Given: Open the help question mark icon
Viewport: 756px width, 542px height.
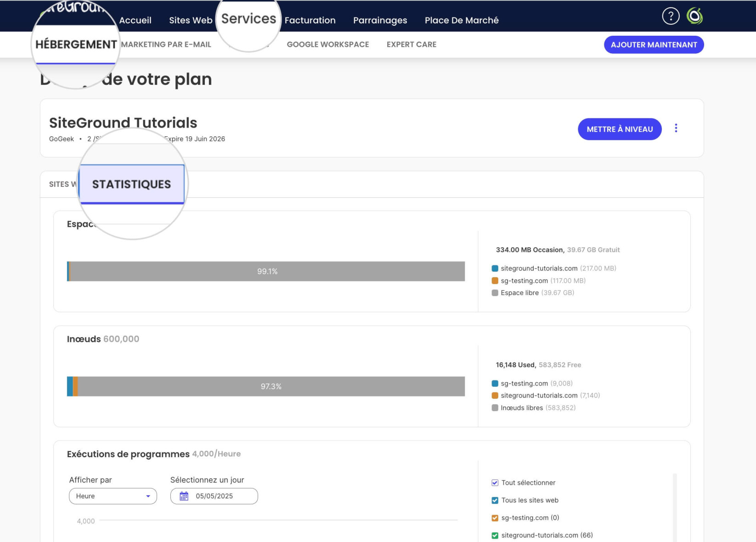Looking at the screenshot, I should [671, 16].
